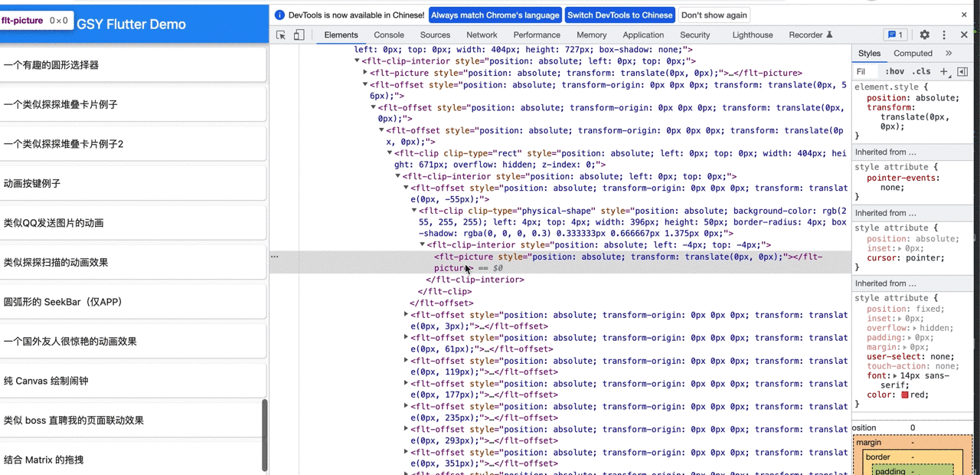Screen dimensions: 980x475
Task: Click the new style rule plus icon
Action: pyautogui.click(x=944, y=71)
